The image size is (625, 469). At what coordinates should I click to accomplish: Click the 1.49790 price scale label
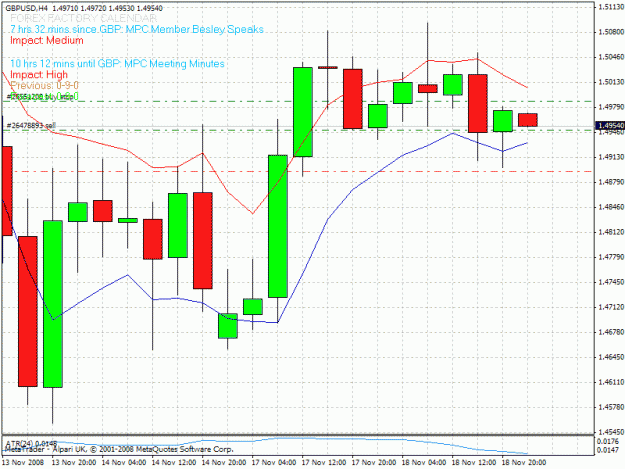pos(611,107)
